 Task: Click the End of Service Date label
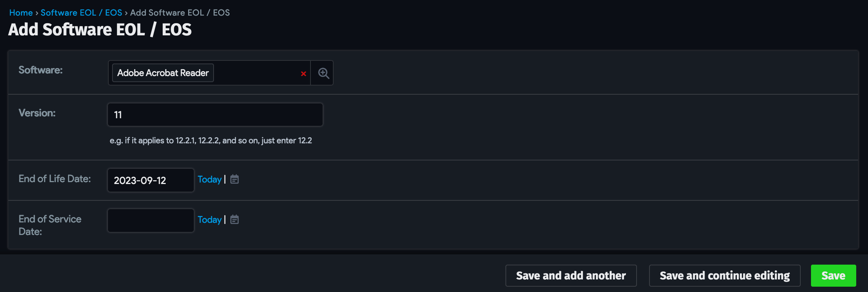pos(50,225)
